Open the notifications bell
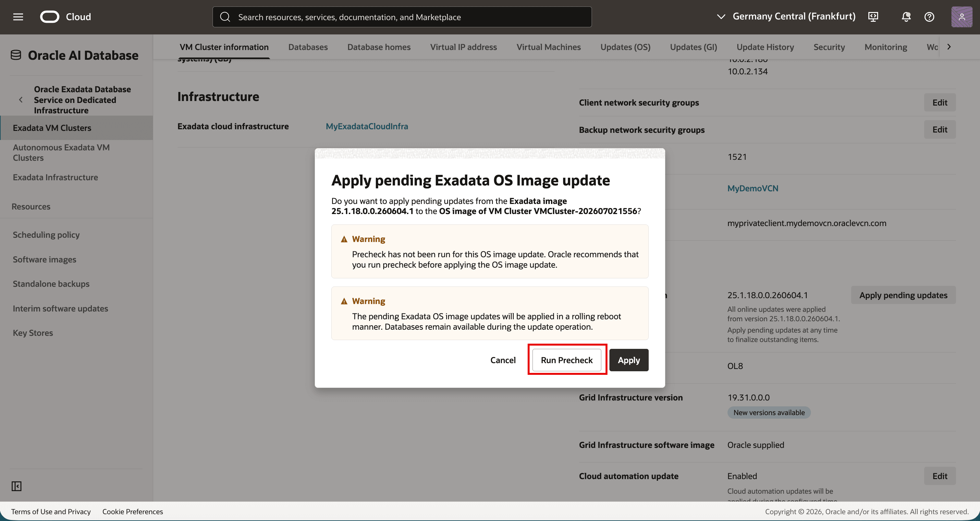Viewport: 980px width, 521px height. 906,17
